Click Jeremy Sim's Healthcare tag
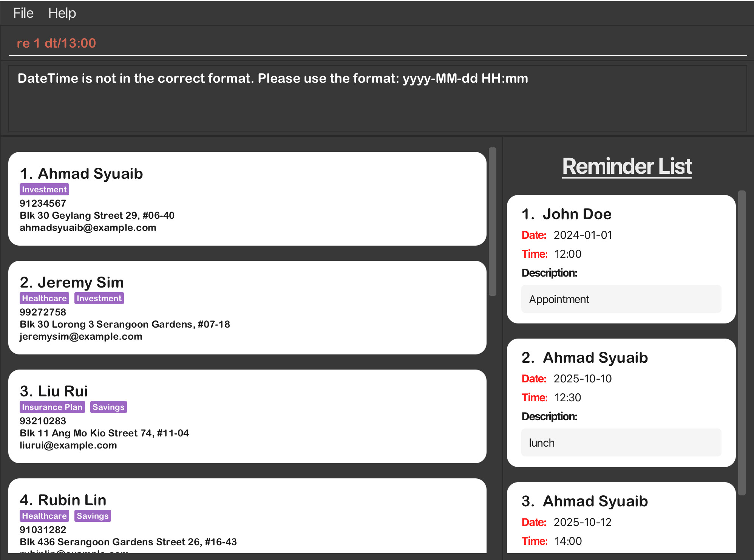Image resolution: width=754 pixels, height=560 pixels. tap(44, 299)
